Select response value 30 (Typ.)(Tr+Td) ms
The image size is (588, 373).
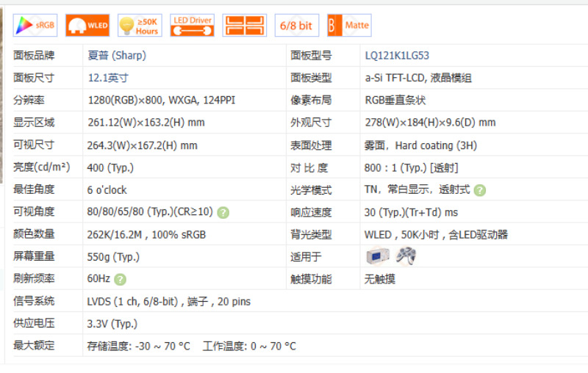coord(411,212)
